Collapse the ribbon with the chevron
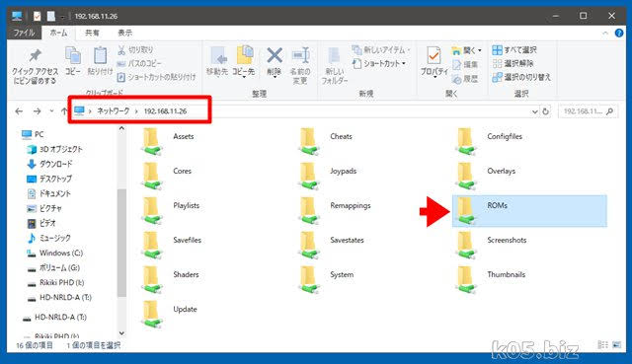The image size is (632, 364). click(605, 33)
